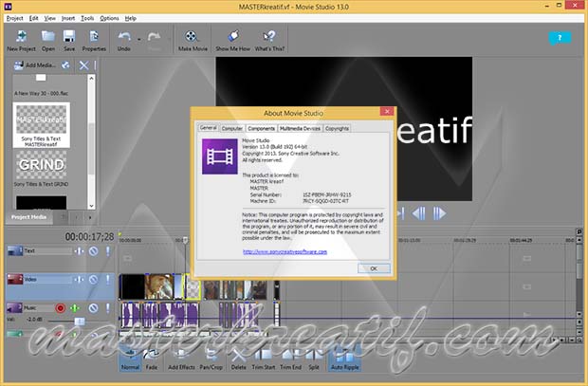Click the timeline playhead marker

coord(185,240)
